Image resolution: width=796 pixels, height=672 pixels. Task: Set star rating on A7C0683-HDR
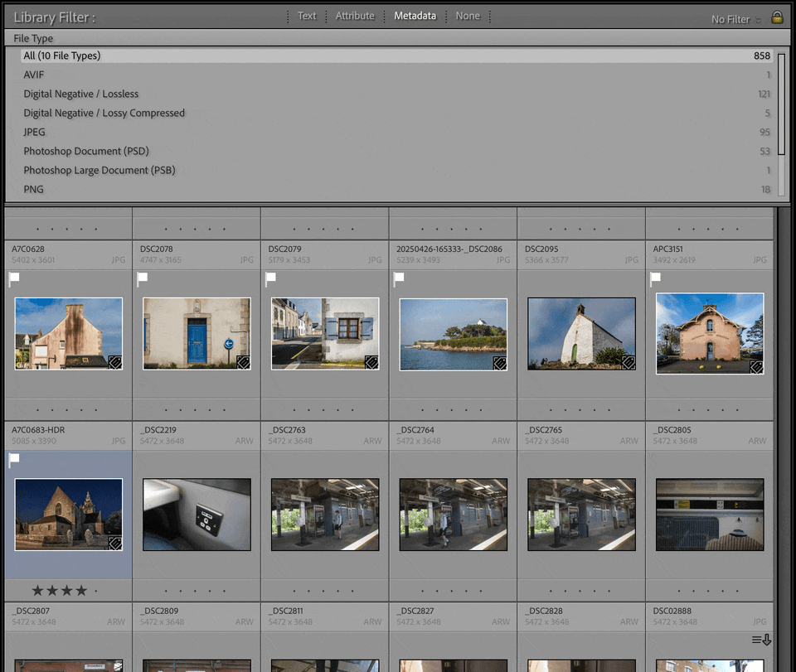[x=65, y=590]
